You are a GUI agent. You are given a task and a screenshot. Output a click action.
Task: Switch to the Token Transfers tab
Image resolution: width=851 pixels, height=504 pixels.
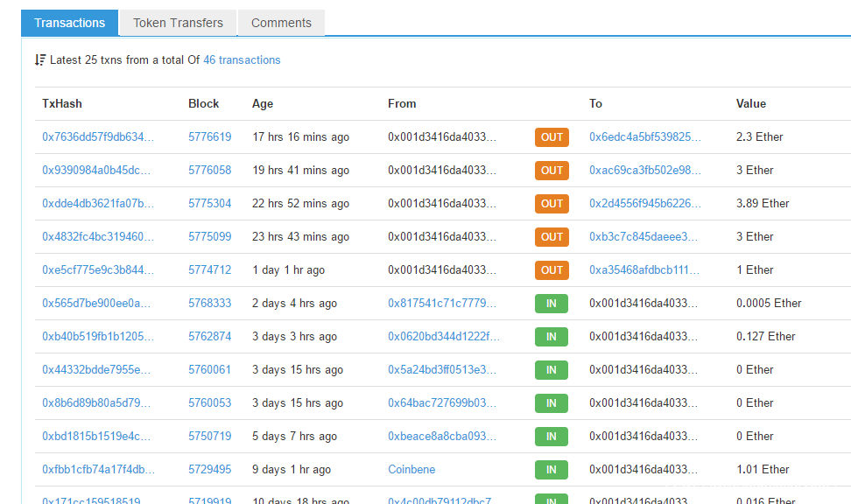[x=178, y=23]
